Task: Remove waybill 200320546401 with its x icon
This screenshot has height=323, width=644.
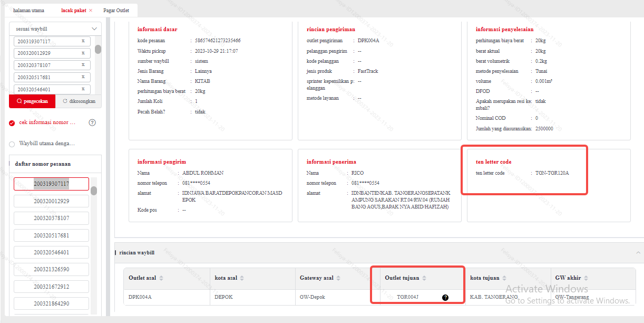Action: (83, 89)
